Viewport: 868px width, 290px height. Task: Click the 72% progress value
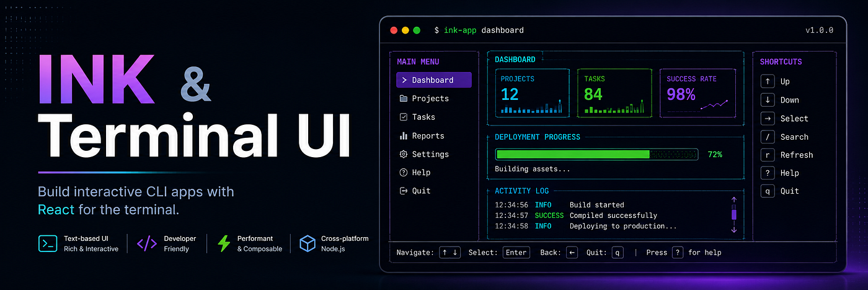pyautogui.click(x=715, y=154)
